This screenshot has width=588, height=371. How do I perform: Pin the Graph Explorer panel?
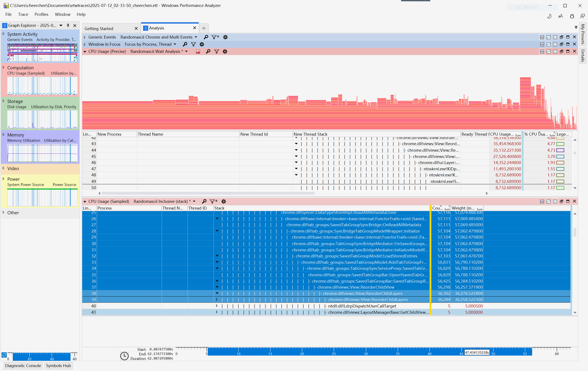68,25
